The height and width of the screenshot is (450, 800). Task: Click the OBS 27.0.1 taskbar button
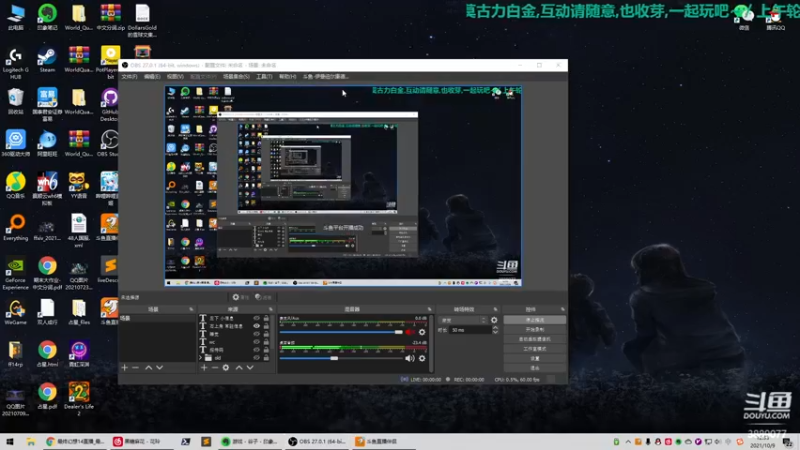pyautogui.click(x=316, y=441)
